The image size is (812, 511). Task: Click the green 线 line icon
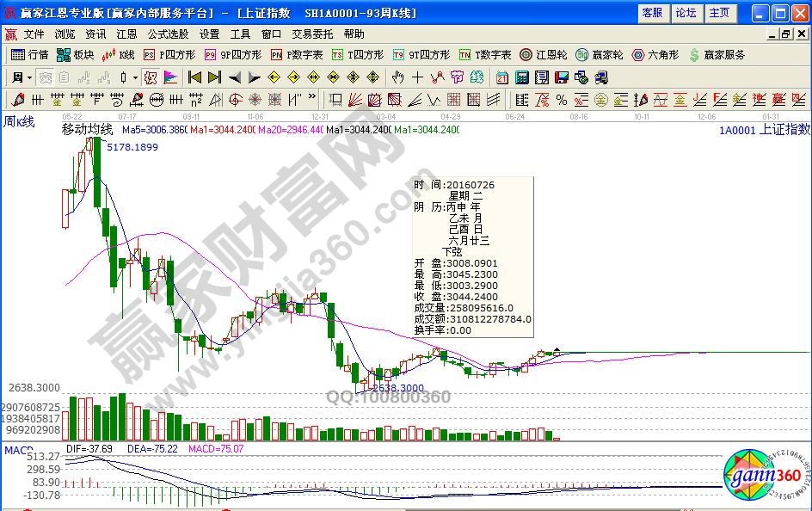click(x=477, y=77)
